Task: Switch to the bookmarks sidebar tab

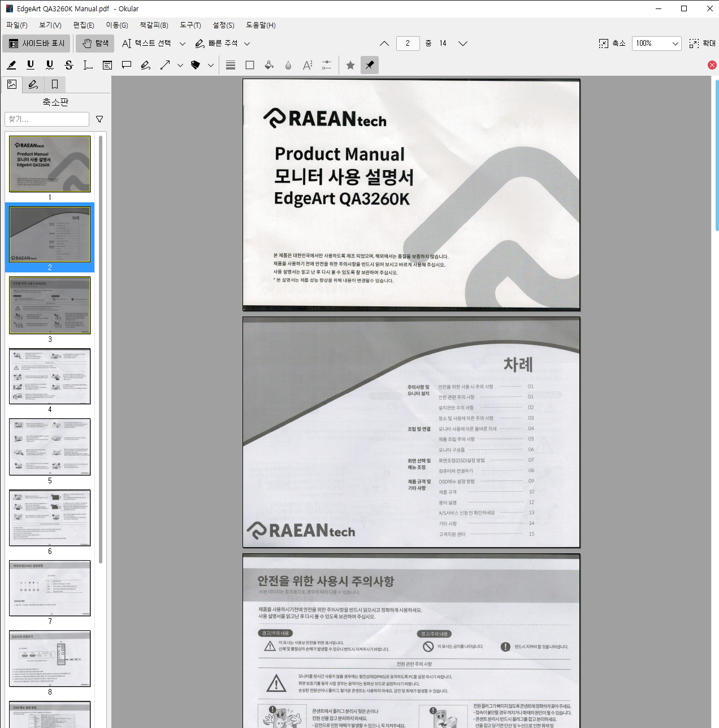Action: pos(55,84)
